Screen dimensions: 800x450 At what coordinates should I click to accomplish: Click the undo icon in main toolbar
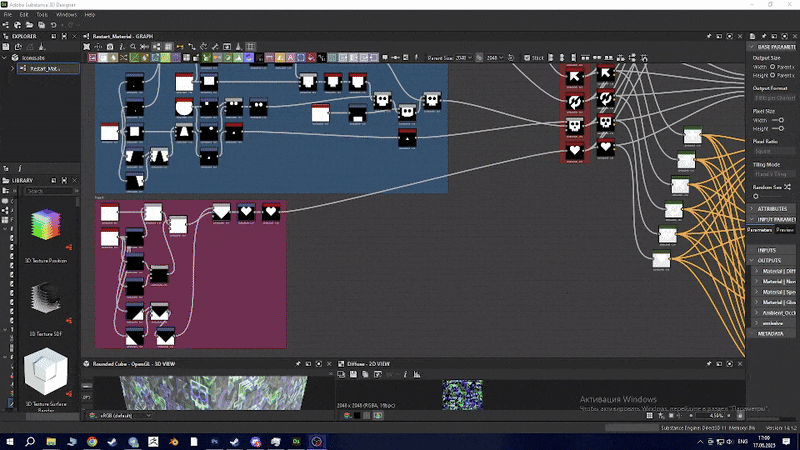pos(54,25)
